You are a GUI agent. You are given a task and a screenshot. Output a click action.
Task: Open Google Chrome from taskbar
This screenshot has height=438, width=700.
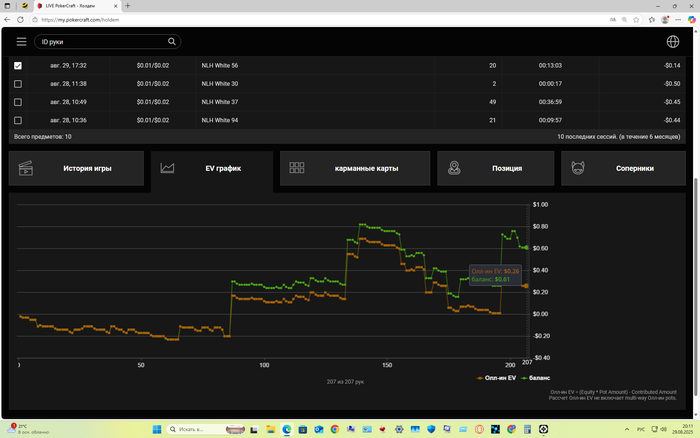pos(335,430)
